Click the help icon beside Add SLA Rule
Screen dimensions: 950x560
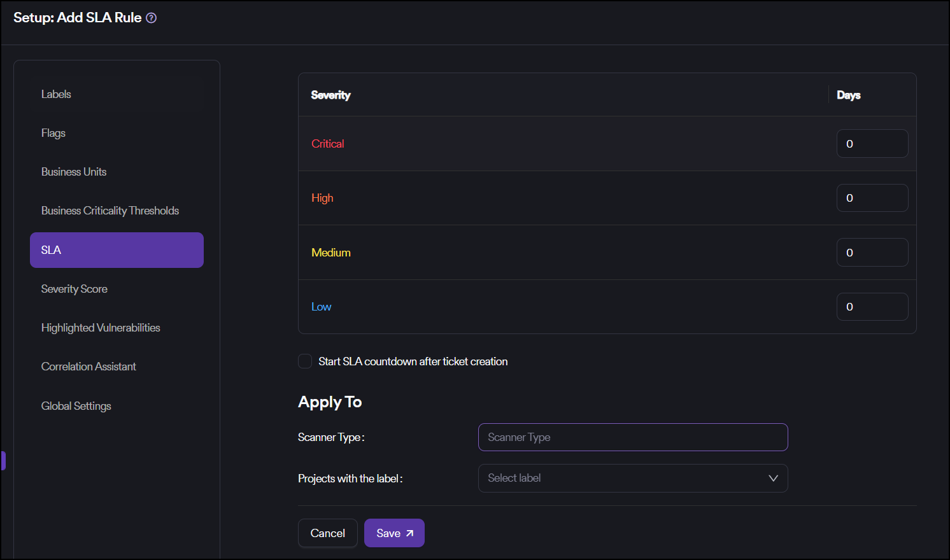click(x=151, y=18)
